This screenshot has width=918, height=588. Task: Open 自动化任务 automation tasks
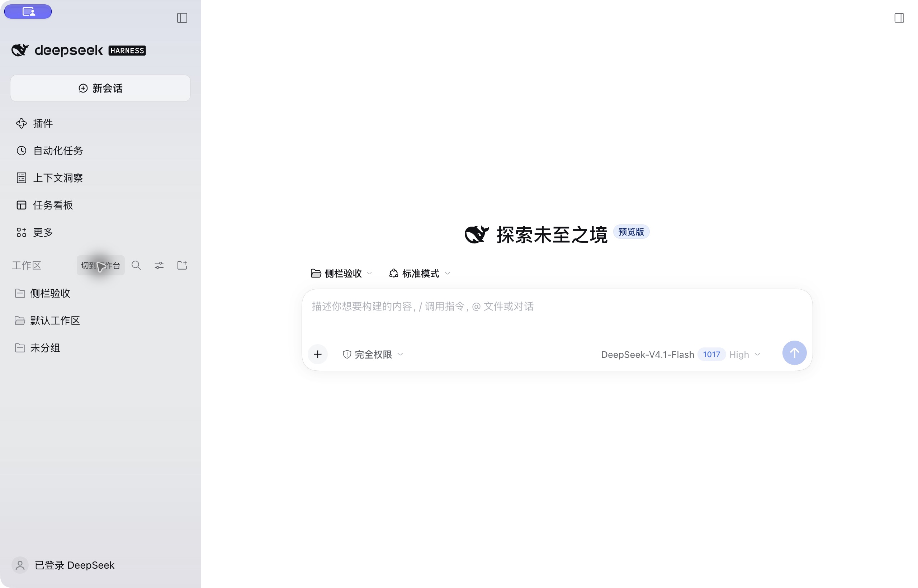click(x=100, y=151)
